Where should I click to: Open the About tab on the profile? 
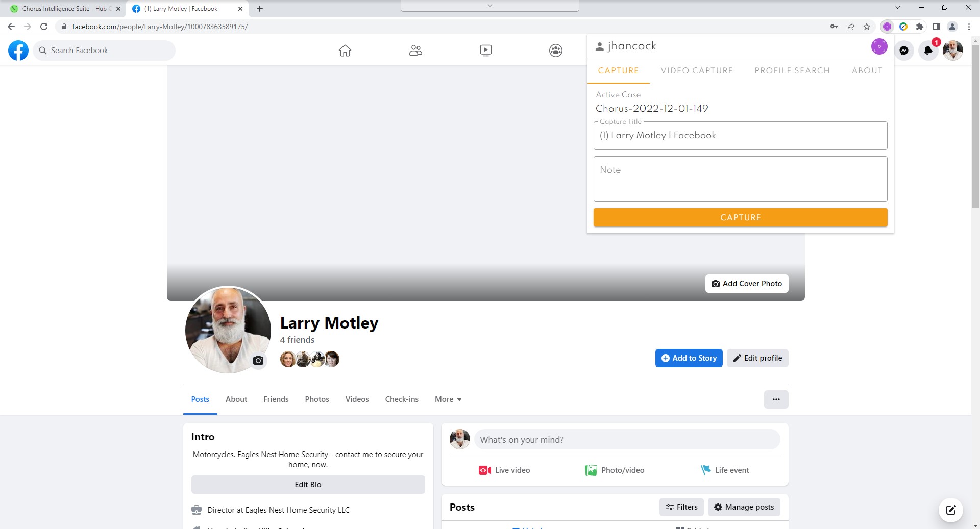(x=236, y=399)
